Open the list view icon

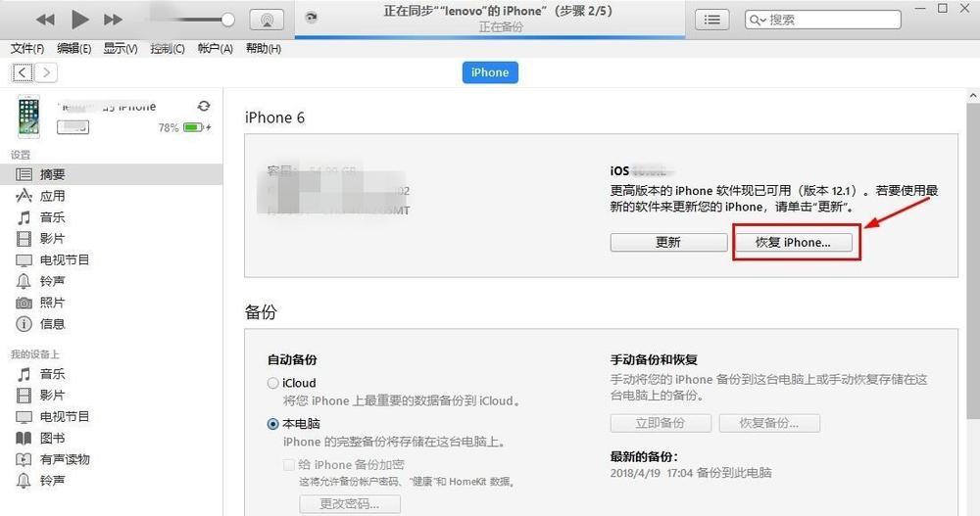711,20
